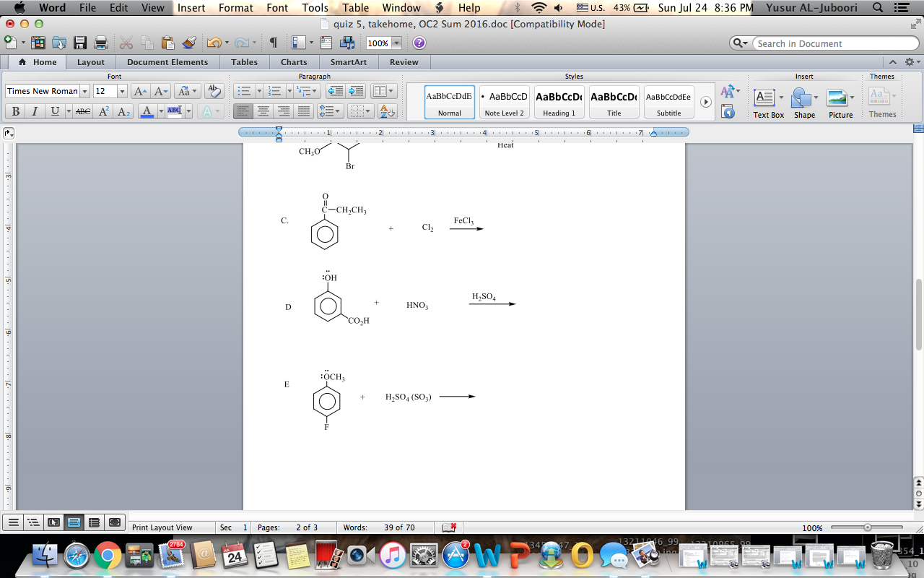This screenshot has width=924, height=578.
Task: Click the Save floppy disk icon
Action: [80, 43]
